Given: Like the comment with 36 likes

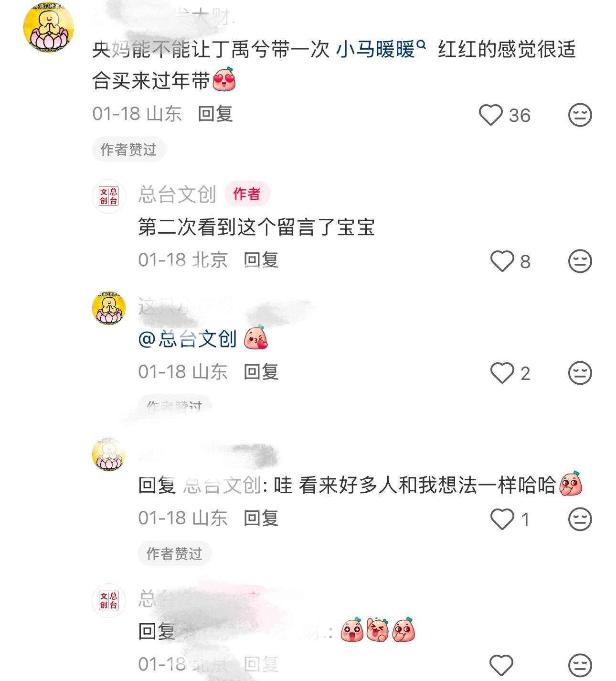Looking at the screenshot, I should pyautogui.click(x=491, y=115).
